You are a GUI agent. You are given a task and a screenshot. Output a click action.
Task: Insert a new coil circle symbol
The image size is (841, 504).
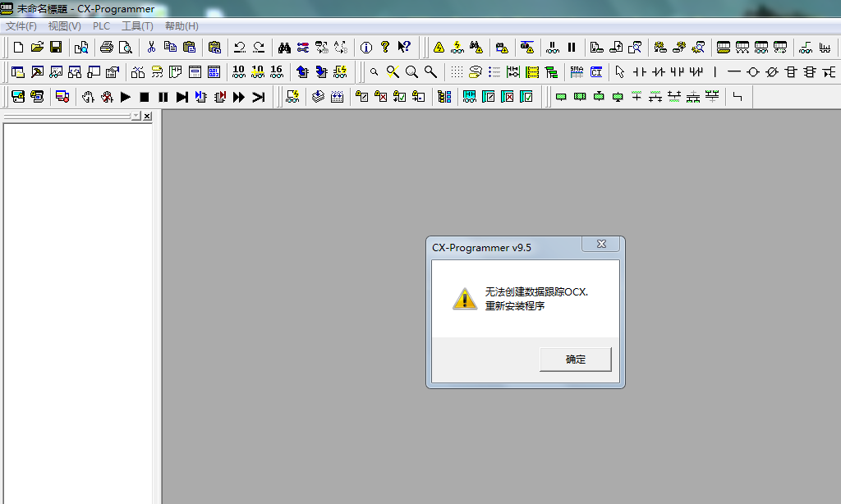point(752,72)
